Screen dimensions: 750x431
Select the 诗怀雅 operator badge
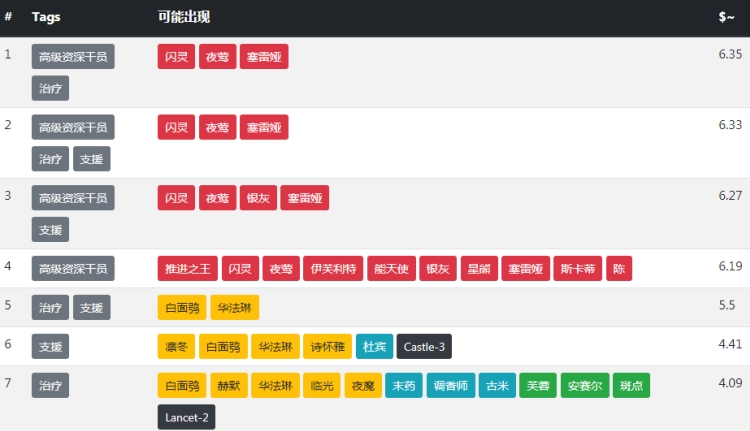(327, 346)
